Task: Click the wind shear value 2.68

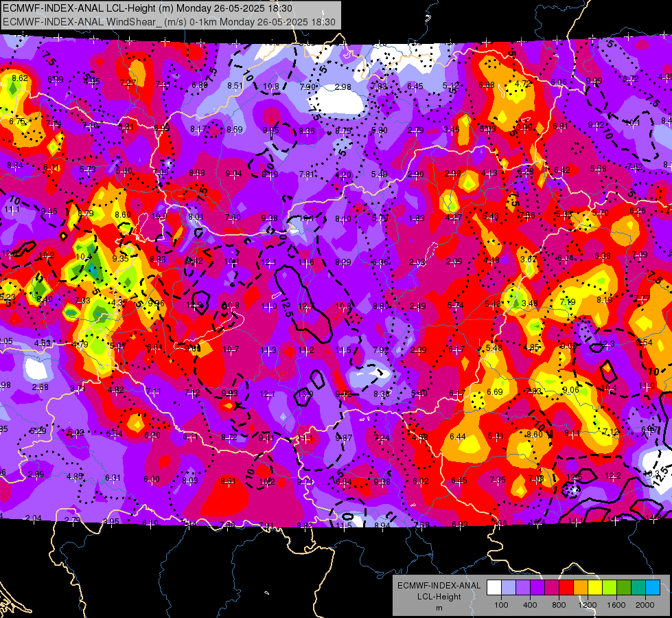Action: pos(40,387)
